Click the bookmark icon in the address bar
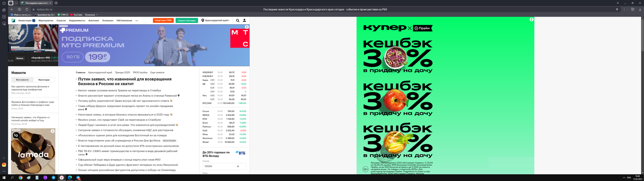This screenshot has width=644, height=181. tap(617, 9)
